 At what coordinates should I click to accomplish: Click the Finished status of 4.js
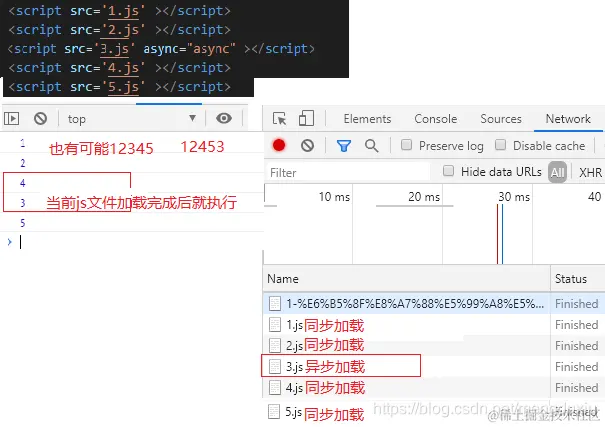pos(576,388)
